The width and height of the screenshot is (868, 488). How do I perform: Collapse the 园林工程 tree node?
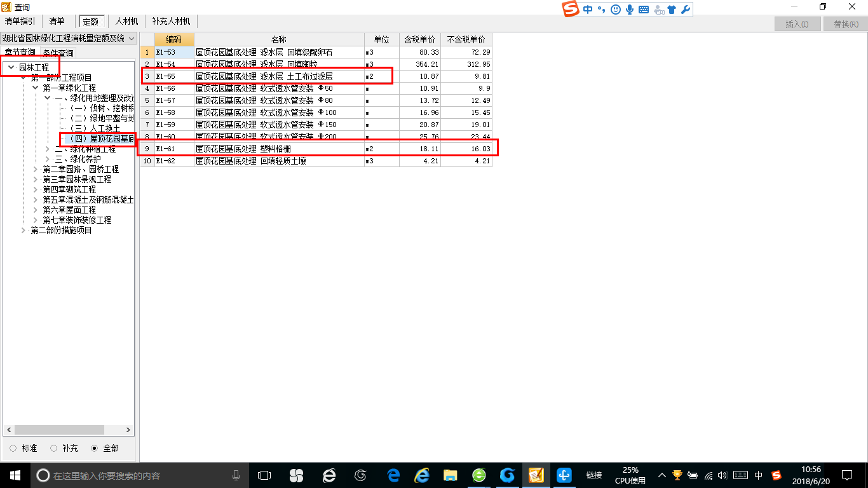pyautogui.click(x=11, y=67)
